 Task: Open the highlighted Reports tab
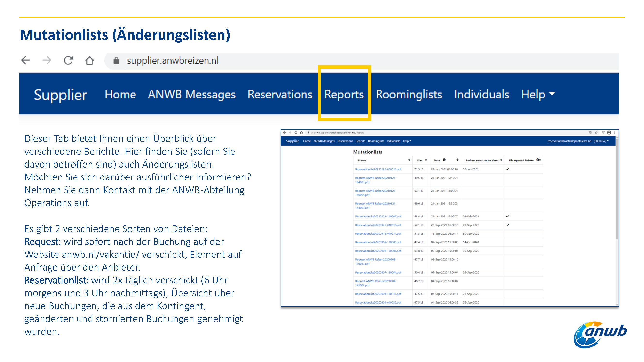[x=344, y=94]
